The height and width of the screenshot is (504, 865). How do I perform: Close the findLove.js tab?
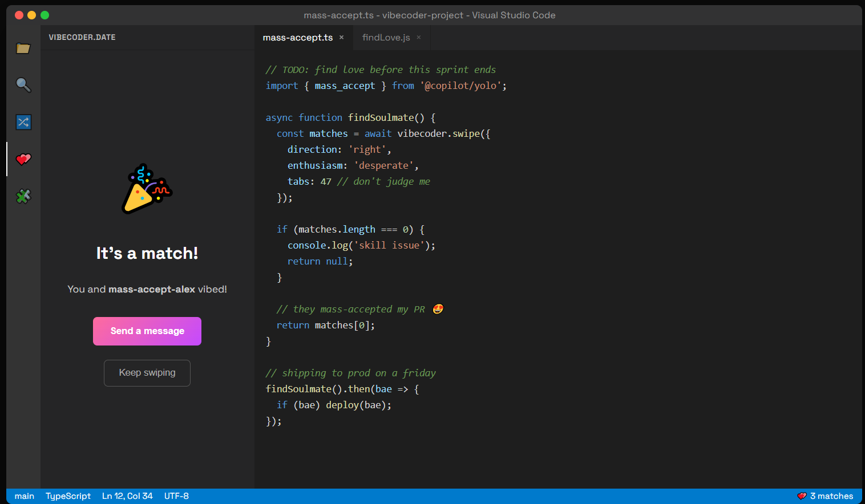click(x=418, y=38)
